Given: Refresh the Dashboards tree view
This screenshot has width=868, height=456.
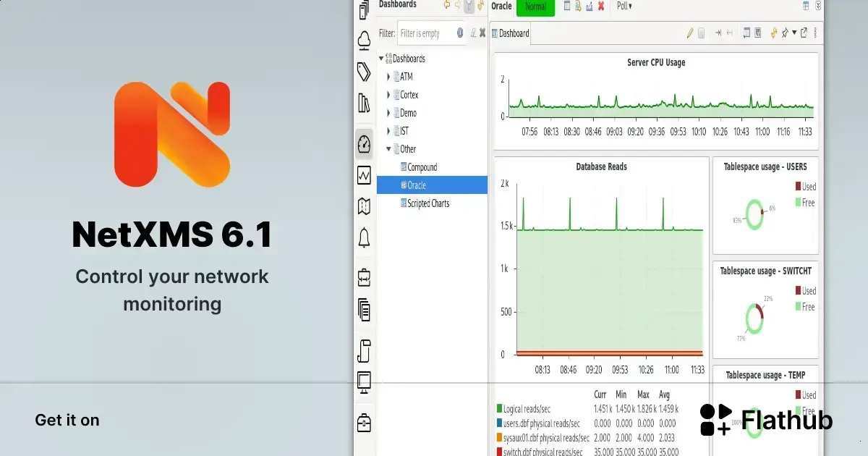Looking at the screenshot, I should (480, 5).
